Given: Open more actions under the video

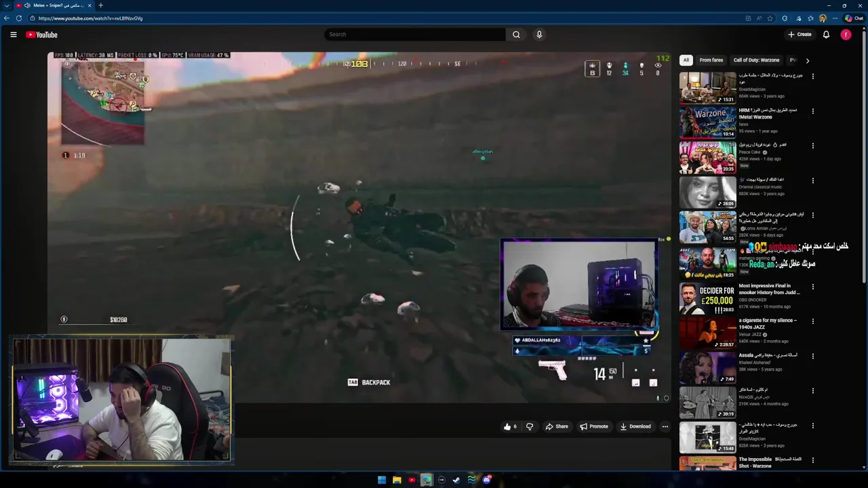Looking at the screenshot, I should [x=665, y=426].
